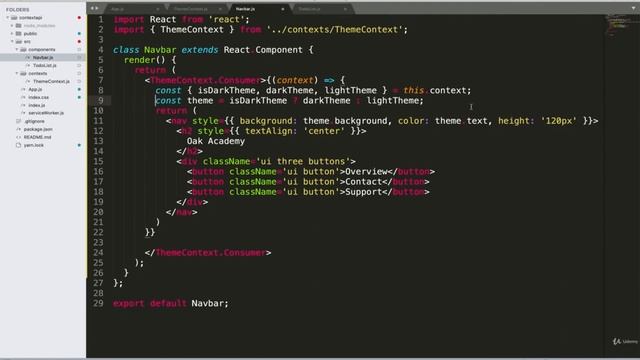Viewport: 640px width, 360px height.
Task: Click the components folder icon
Action: coord(23,49)
